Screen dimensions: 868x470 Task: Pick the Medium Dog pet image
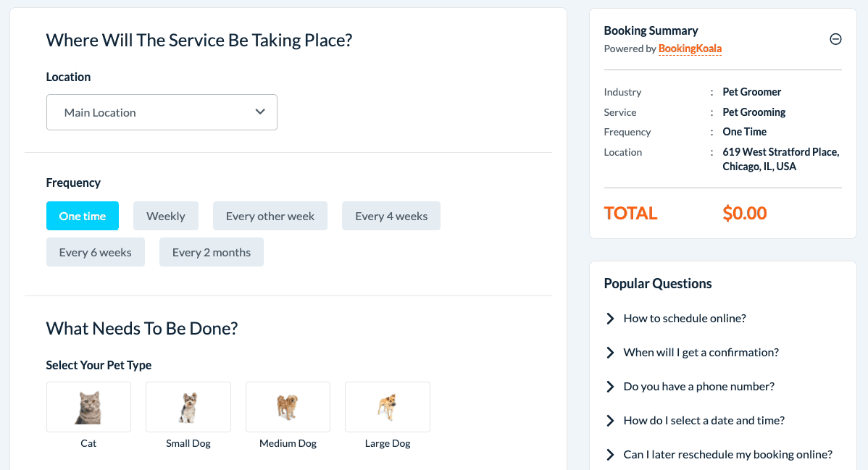point(288,407)
